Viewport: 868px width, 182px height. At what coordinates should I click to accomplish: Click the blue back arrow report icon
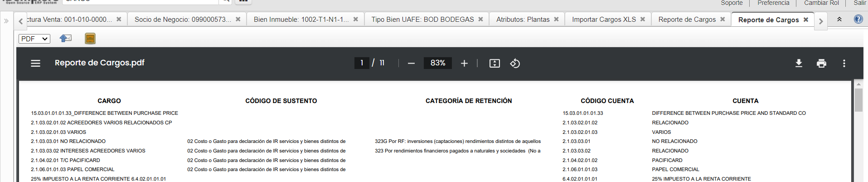66,39
